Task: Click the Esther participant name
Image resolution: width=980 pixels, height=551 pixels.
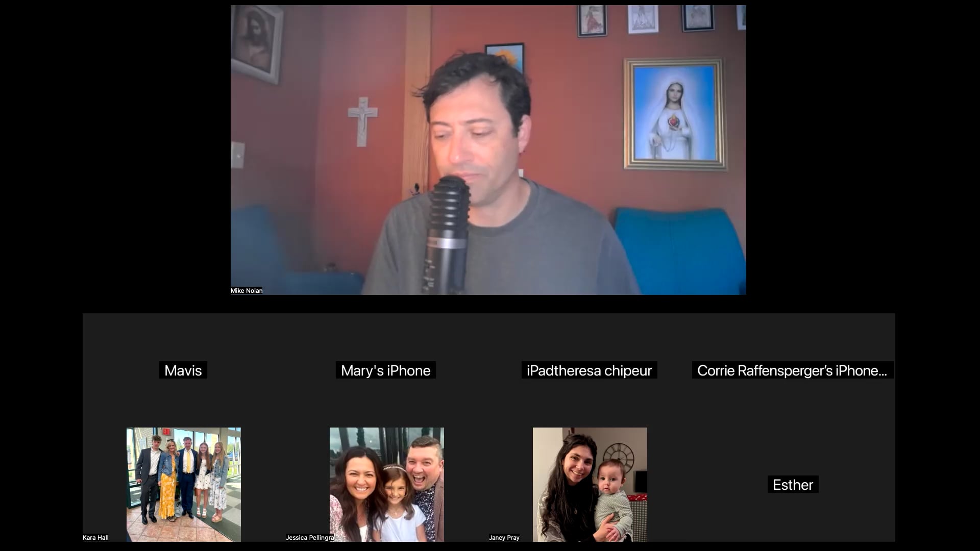Action: click(793, 485)
